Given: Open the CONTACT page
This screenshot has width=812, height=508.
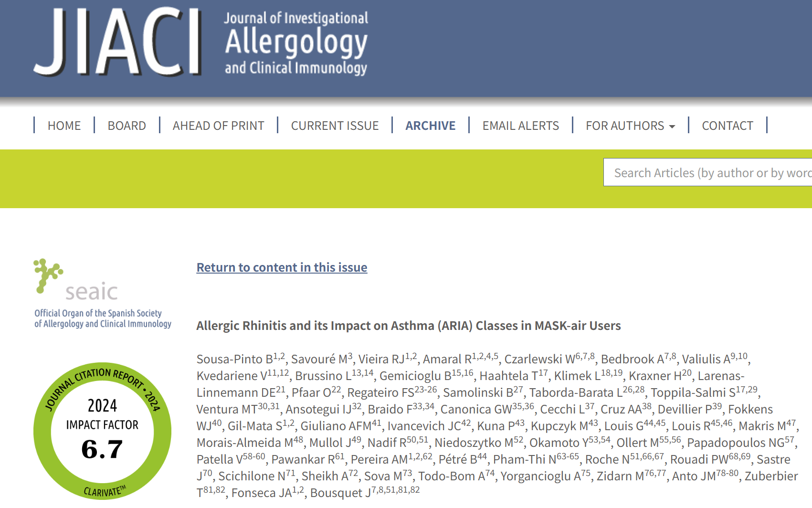Looking at the screenshot, I should click(727, 126).
